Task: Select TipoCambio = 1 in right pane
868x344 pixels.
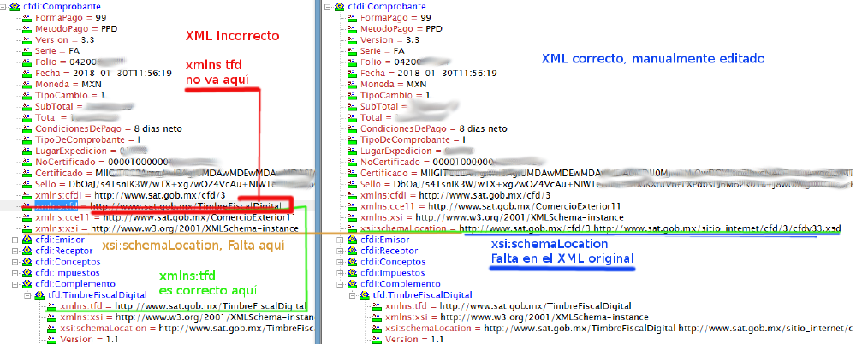Action: 395,96
